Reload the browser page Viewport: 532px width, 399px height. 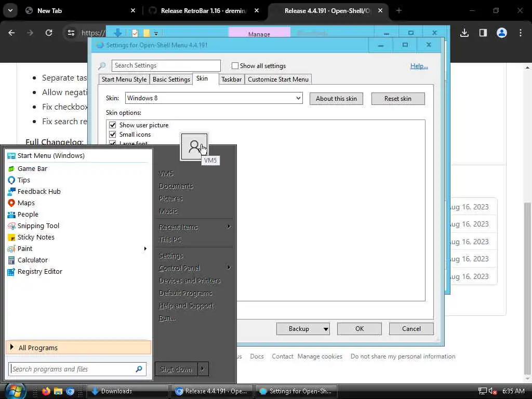(49, 33)
